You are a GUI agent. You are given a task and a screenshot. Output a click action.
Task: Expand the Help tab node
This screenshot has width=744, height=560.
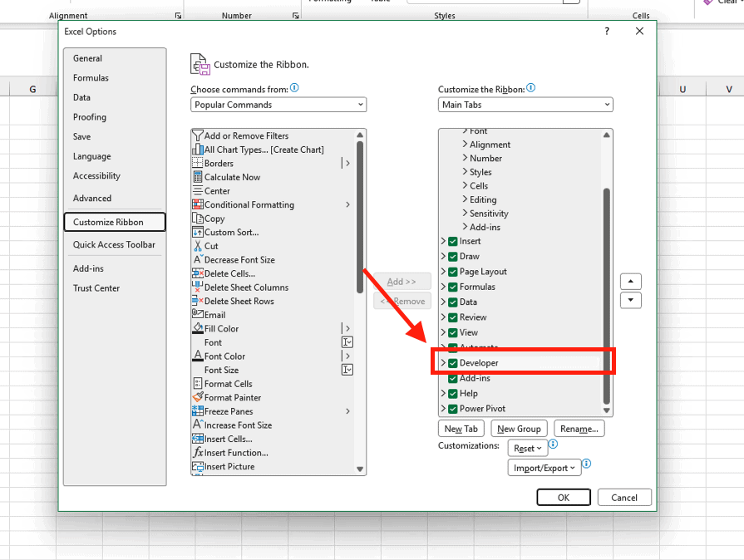tap(443, 393)
